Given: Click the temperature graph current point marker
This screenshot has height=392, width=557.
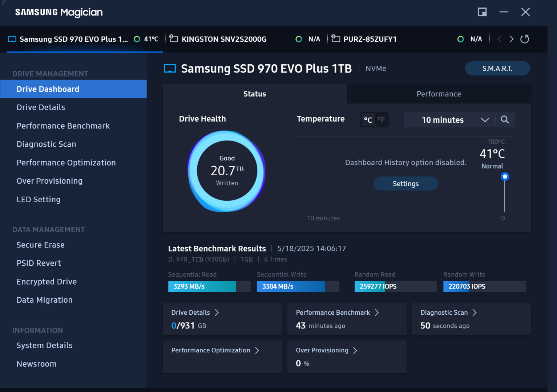Looking at the screenshot, I should click(505, 177).
